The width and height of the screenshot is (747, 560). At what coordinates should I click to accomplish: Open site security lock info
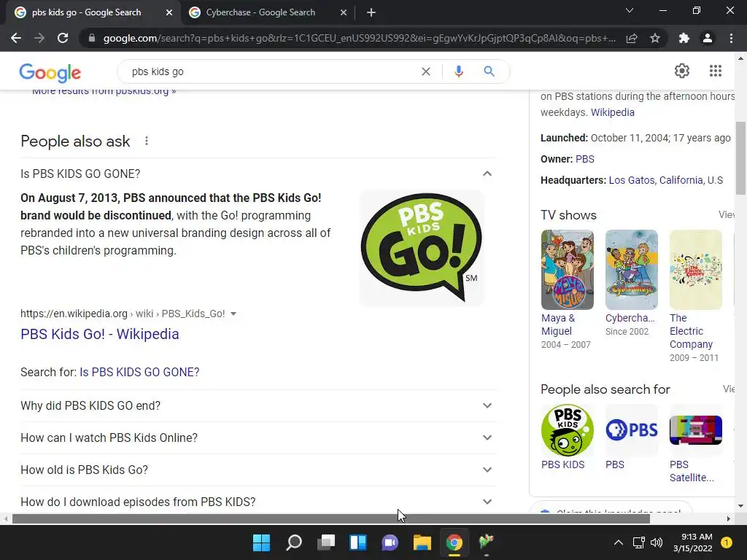(x=92, y=38)
